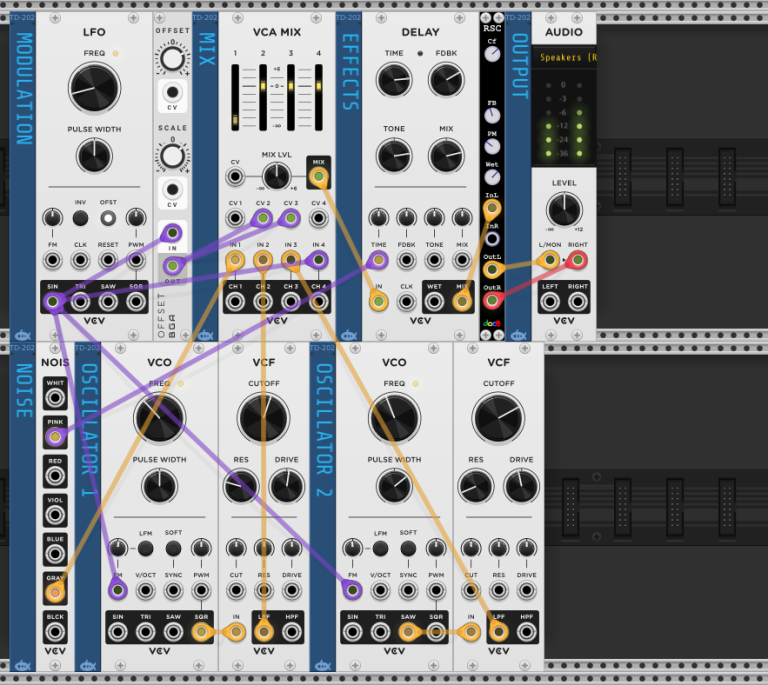Viewport: 768px width, 685px height.
Task: Click the LFO SIN output jack
Action: coord(52,302)
